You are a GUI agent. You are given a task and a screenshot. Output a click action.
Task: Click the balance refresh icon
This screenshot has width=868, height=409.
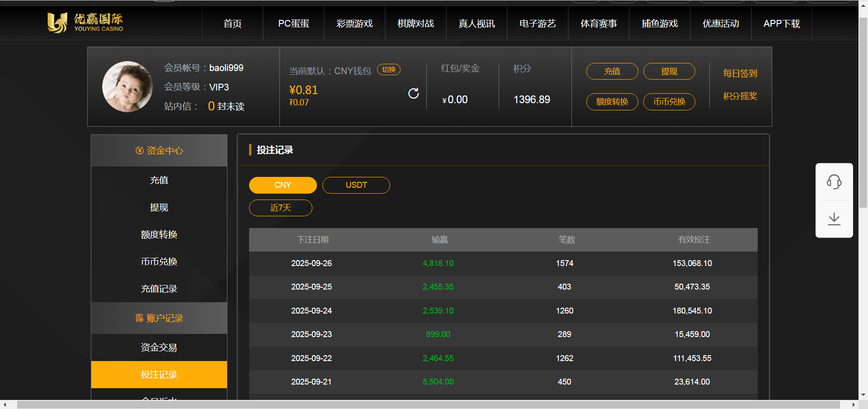click(413, 93)
